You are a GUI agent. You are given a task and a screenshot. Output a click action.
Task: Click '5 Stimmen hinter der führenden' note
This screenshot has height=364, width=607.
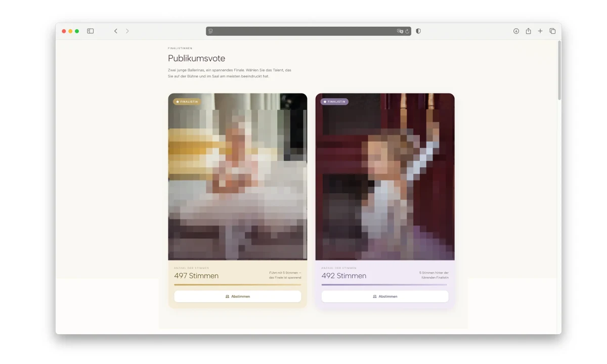[433, 275]
